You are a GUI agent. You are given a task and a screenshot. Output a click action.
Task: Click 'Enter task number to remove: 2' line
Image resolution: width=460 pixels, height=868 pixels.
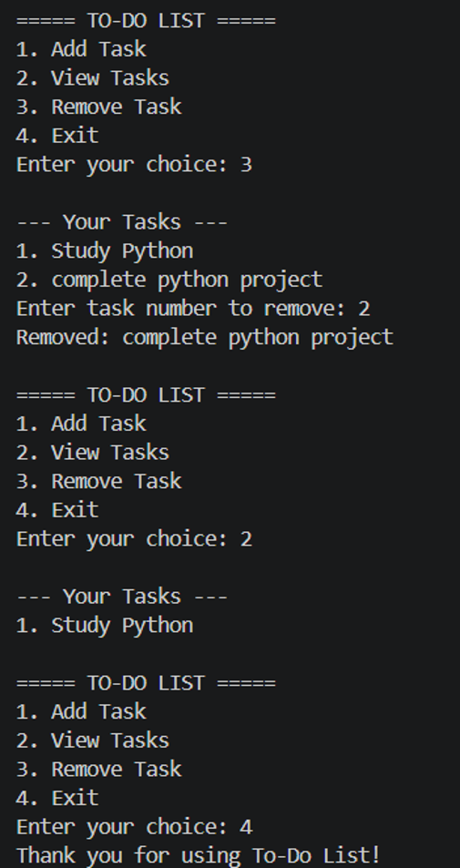193,309
